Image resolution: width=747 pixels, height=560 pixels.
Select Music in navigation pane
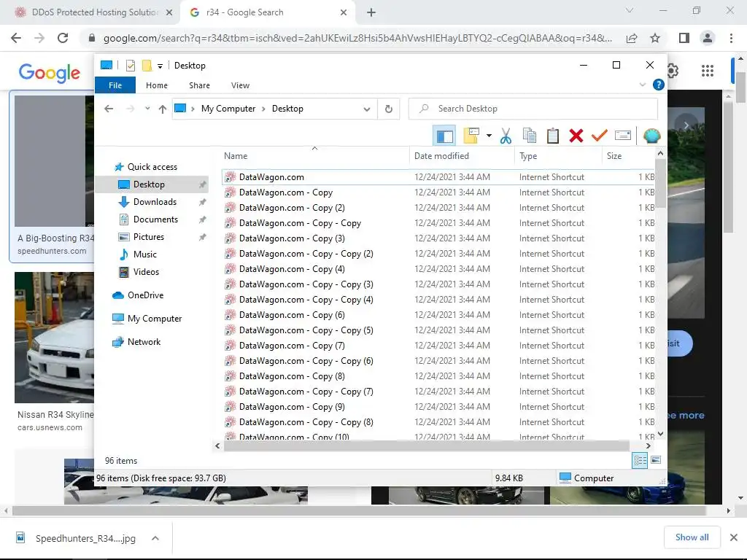point(145,254)
